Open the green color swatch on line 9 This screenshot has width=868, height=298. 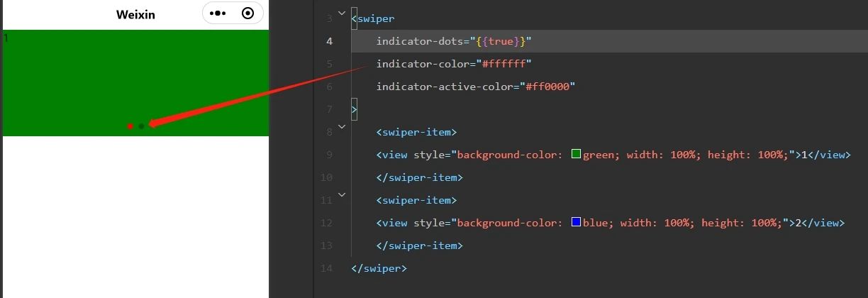click(576, 154)
